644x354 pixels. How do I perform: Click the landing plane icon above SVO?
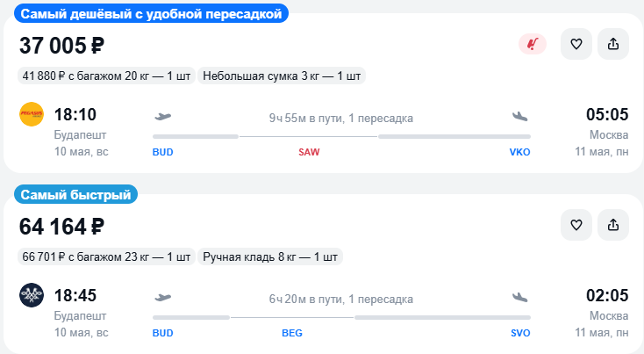coord(520,297)
